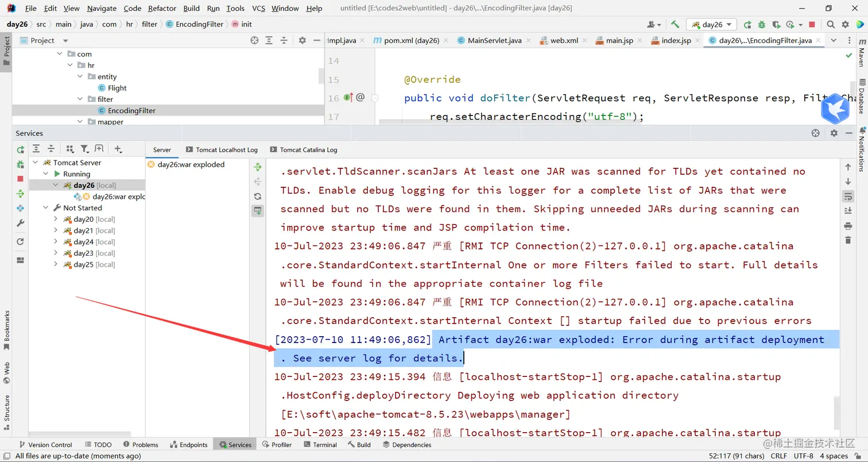This screenshot has height=462, width=868.
Task: Switch to Tomcat Localhost Log tab
Action: [222, 149]
